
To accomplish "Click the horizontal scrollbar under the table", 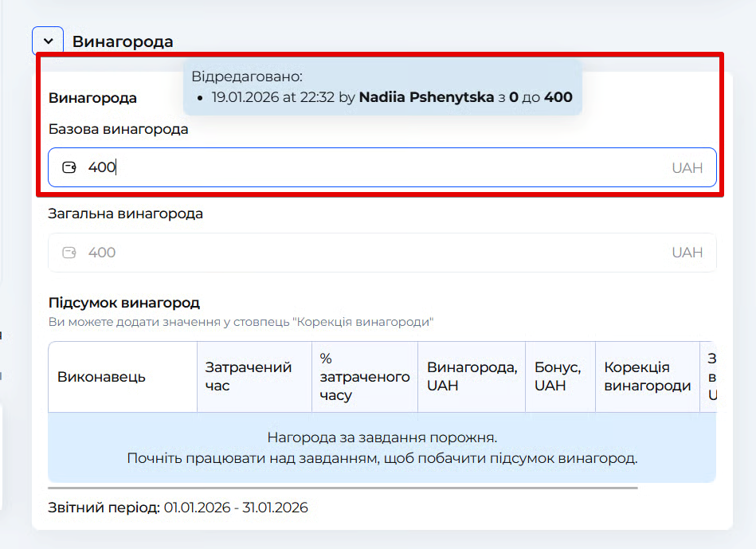I will [343, 487].
